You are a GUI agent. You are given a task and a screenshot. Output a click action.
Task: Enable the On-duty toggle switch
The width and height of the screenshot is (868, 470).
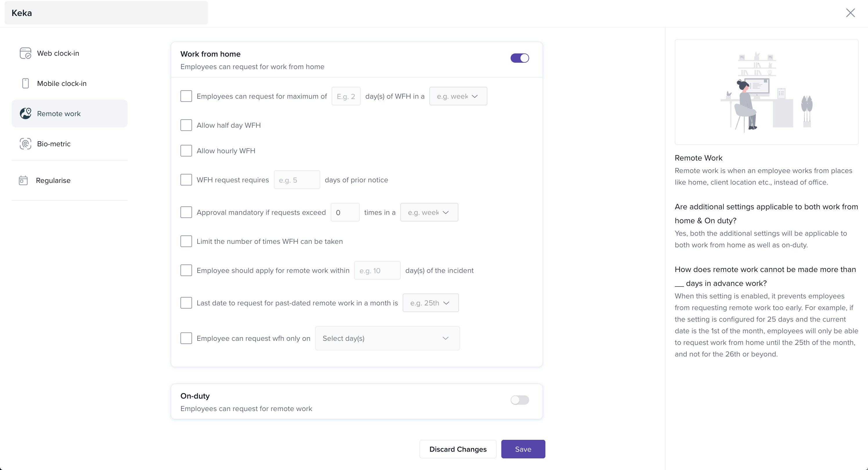(x=520, y=400)
